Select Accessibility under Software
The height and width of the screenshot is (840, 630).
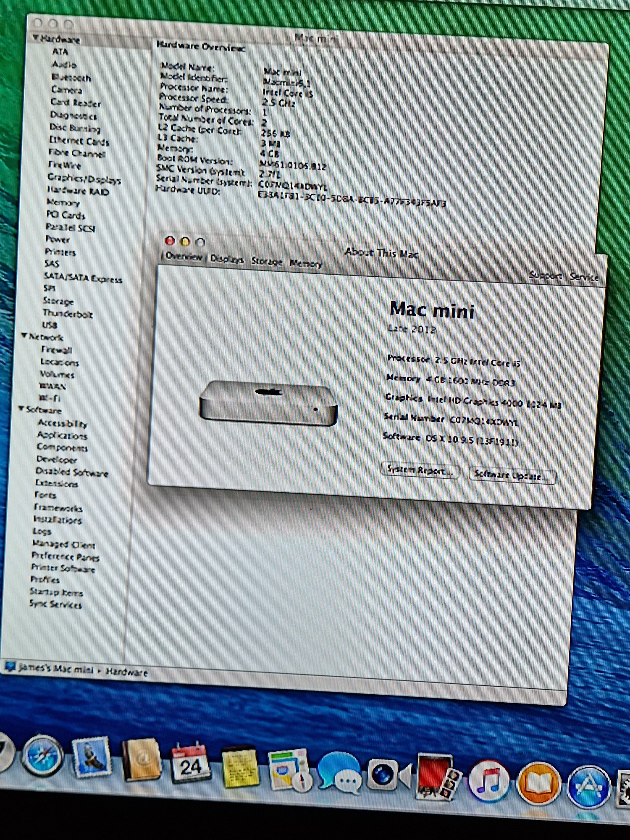tap(62, 423)
